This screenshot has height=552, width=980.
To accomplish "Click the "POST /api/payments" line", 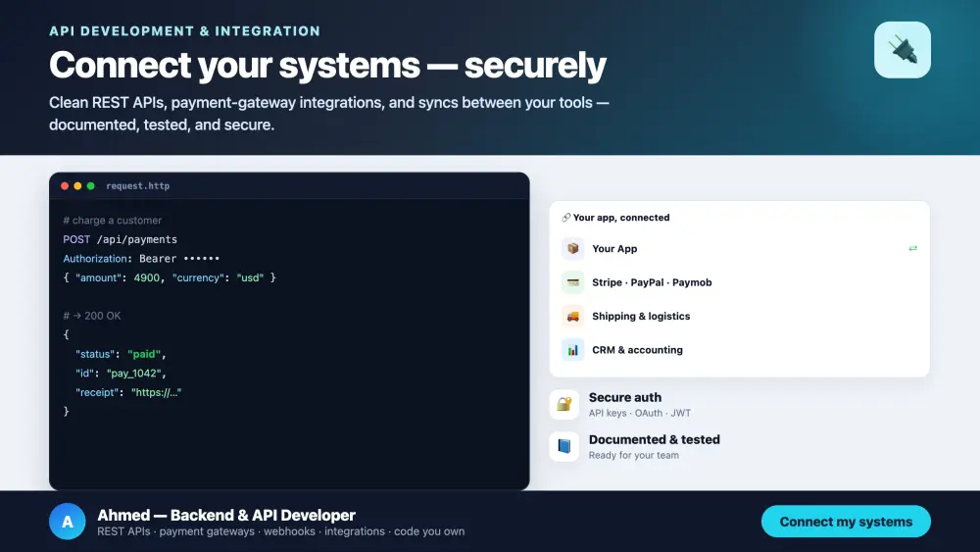I will point(120,239).
